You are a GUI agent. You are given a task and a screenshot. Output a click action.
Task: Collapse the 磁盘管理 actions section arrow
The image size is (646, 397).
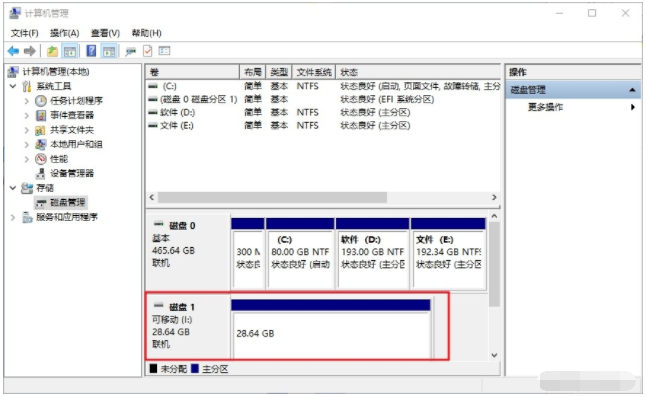pos(632,90)
